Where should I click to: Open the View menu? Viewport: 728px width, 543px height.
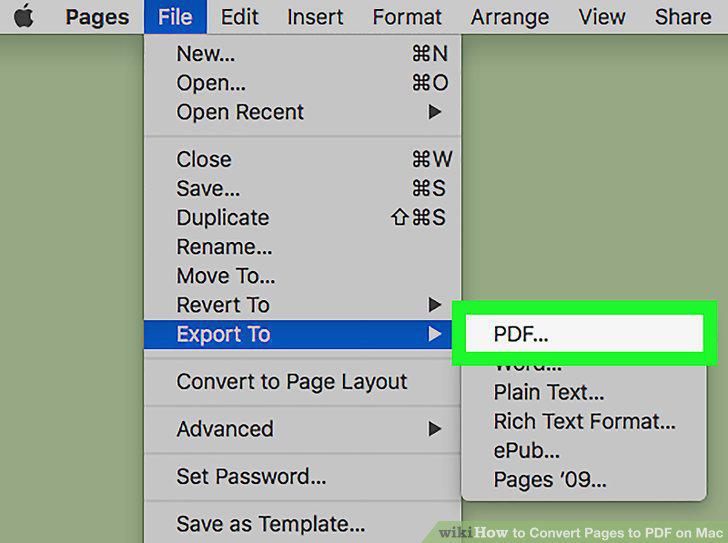(x=602, y=17)
